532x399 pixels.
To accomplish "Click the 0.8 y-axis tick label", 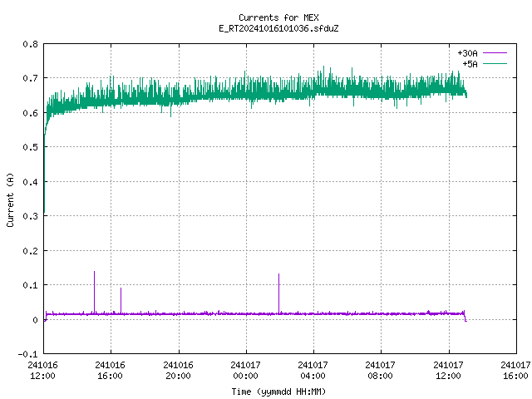I will tap(30, 44).
